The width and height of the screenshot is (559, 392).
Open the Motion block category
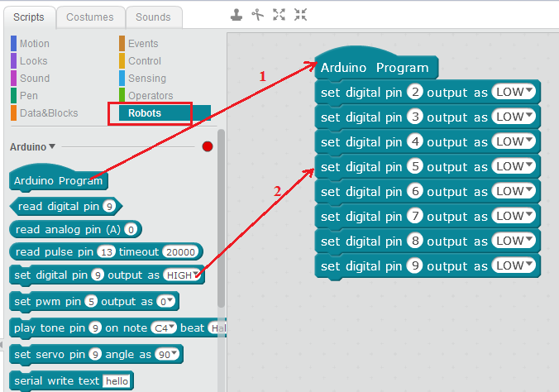click(35, 44)
